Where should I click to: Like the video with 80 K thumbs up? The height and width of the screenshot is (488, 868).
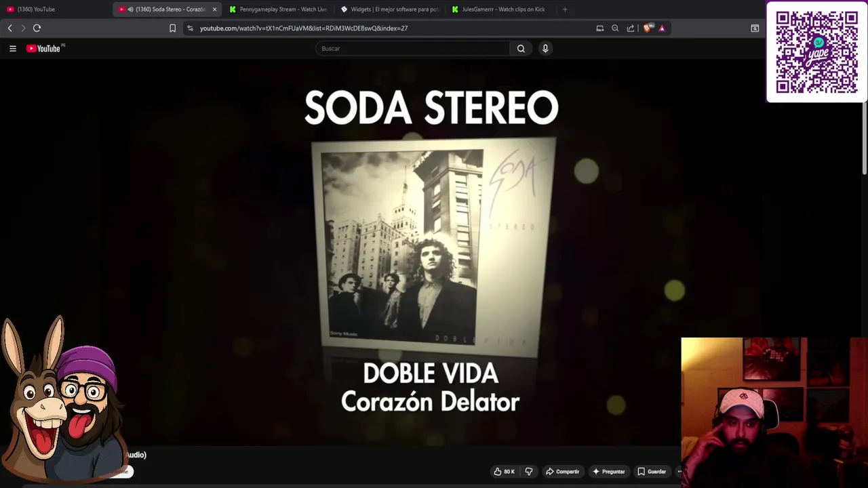tap(504, 472)
